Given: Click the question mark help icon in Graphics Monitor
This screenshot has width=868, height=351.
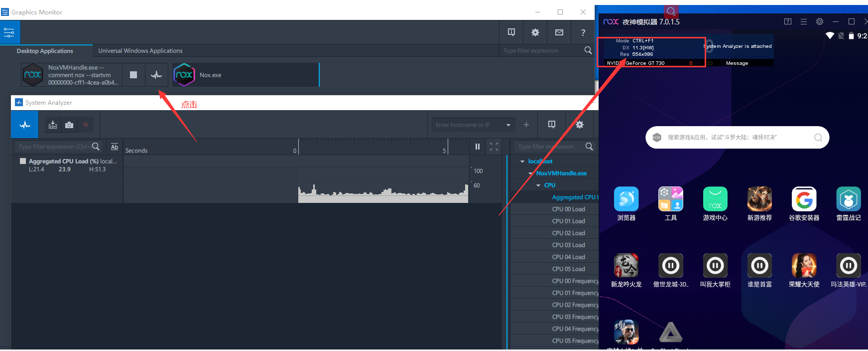Looking at the screenshot, I should pyautogui.click(x=583, y=32).
